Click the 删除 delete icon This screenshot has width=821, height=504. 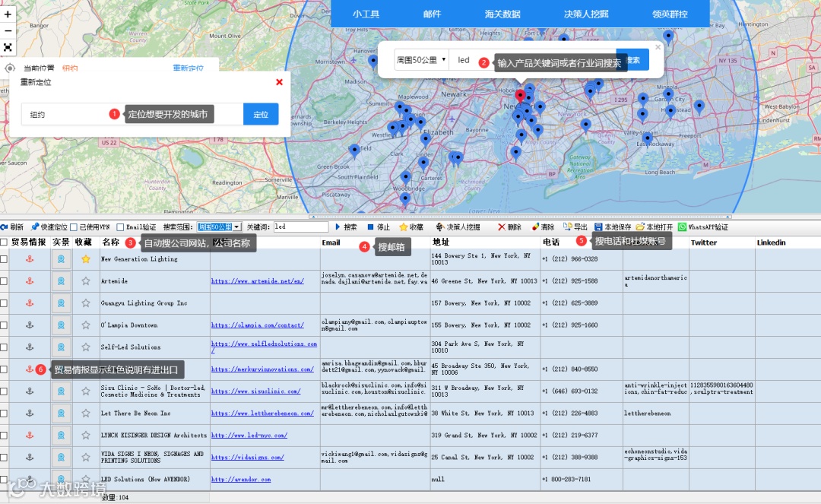502,227
